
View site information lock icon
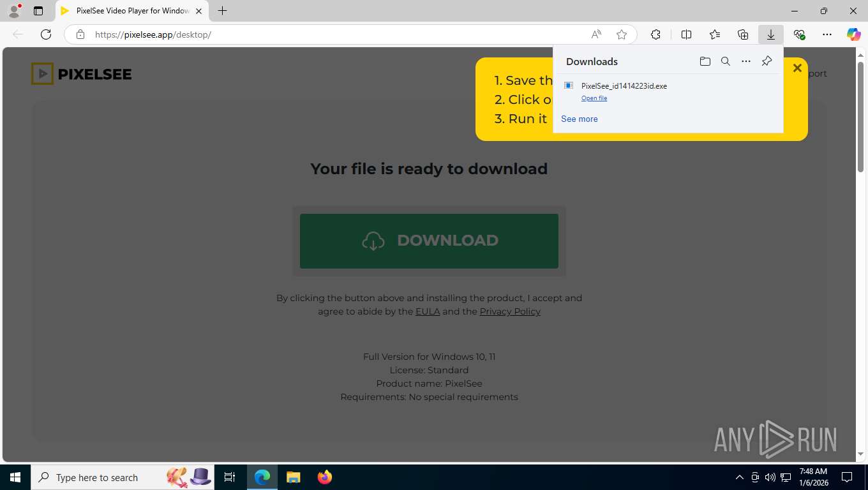80,34
